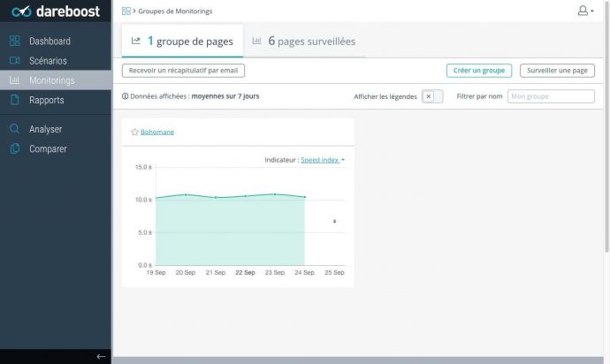The height and width of the screenshot is (364, 610).
Task: Toggle Afficher les légendes switch
Action: click(x=432, y=96)
